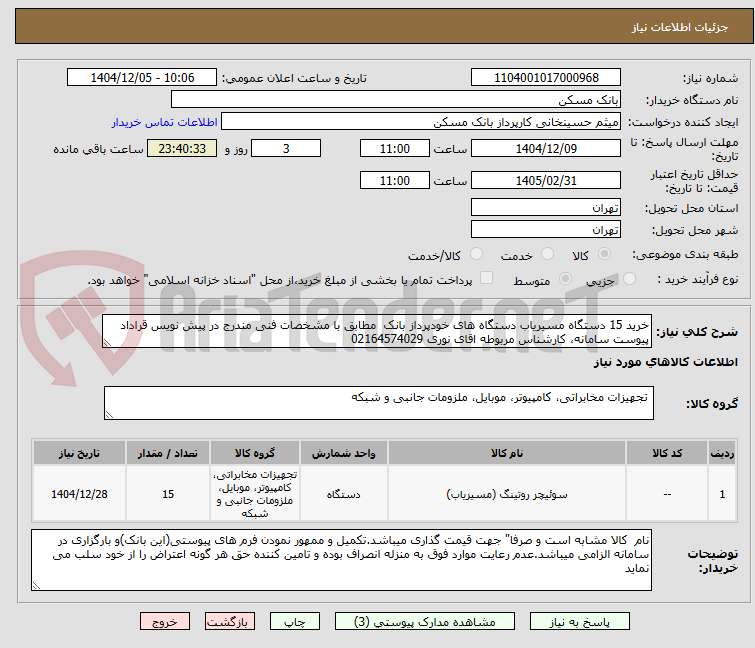Toggle the Islamic treasury payment checkbox

pos(487,278)
